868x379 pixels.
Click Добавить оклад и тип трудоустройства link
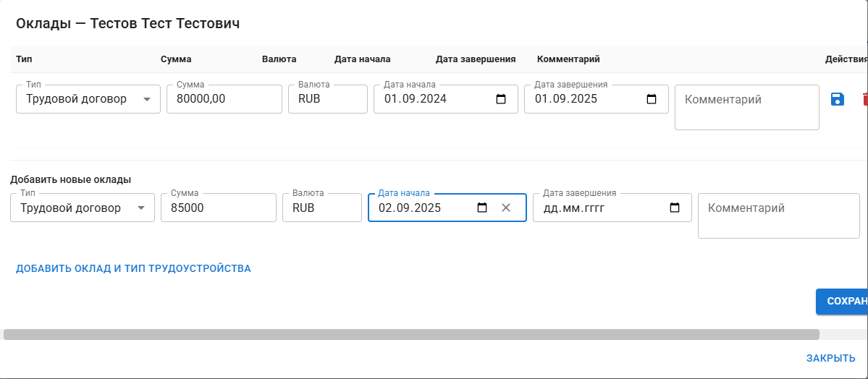(x=133, y=269)
